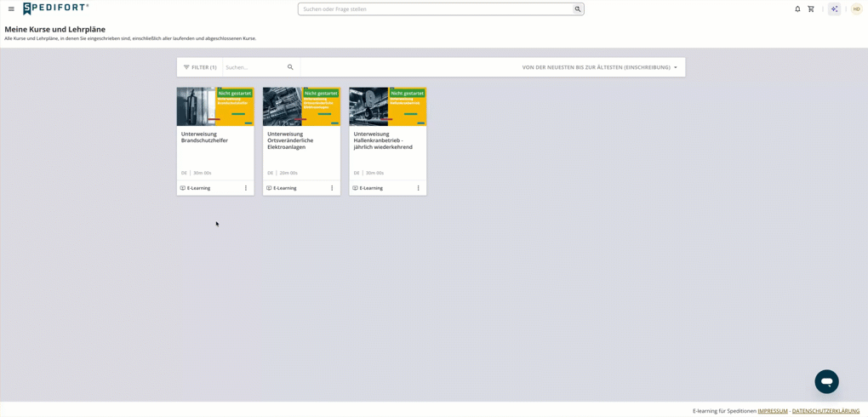
Task: Open three-dot menu on Hallenkranbetrieb card
Action: [x=419, y=188]
